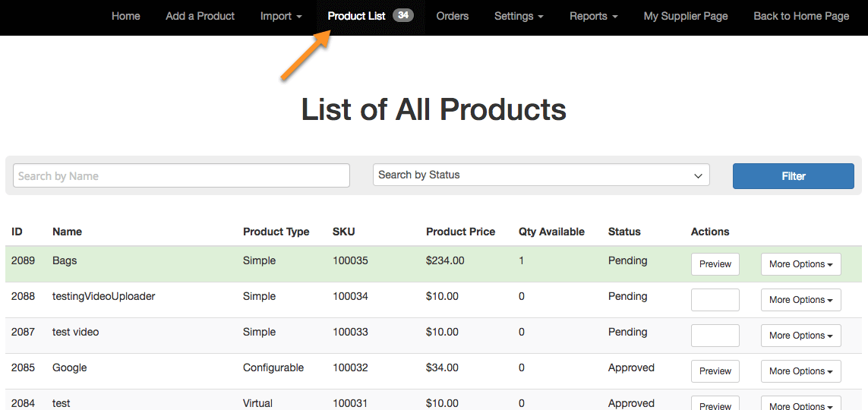Preview the Google product
The width and height of the screenshot is (868, 410).
715,371
